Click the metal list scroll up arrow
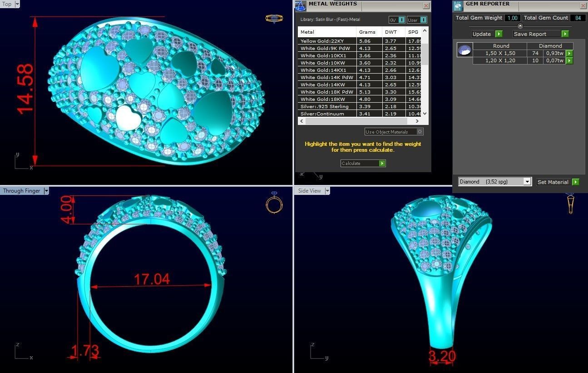 pyautogui.click(x=425, y=31)
